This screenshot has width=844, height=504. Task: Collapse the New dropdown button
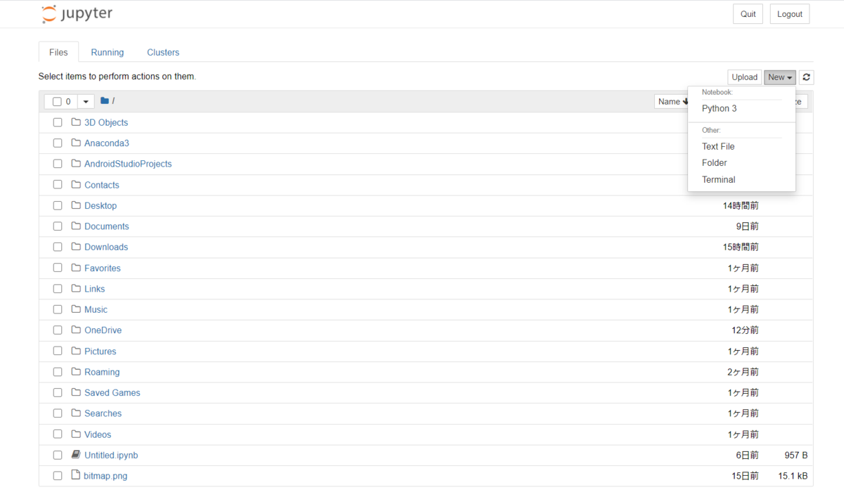pos(780,77)
